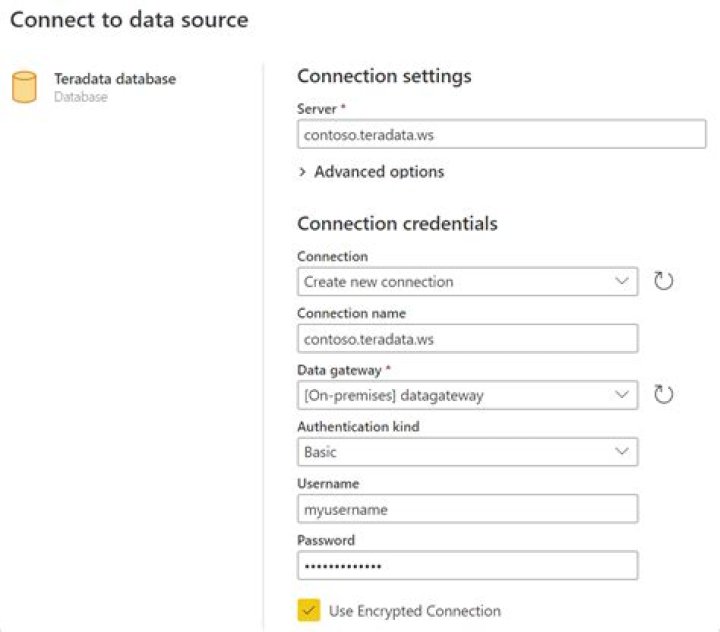The height and width of the screenshot is (632, 720).
Task: Click the Connection settings heading
Action: point(384,76)
